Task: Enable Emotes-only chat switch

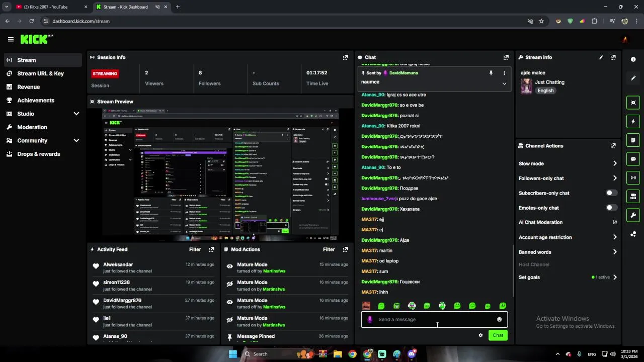Action: 611,208
